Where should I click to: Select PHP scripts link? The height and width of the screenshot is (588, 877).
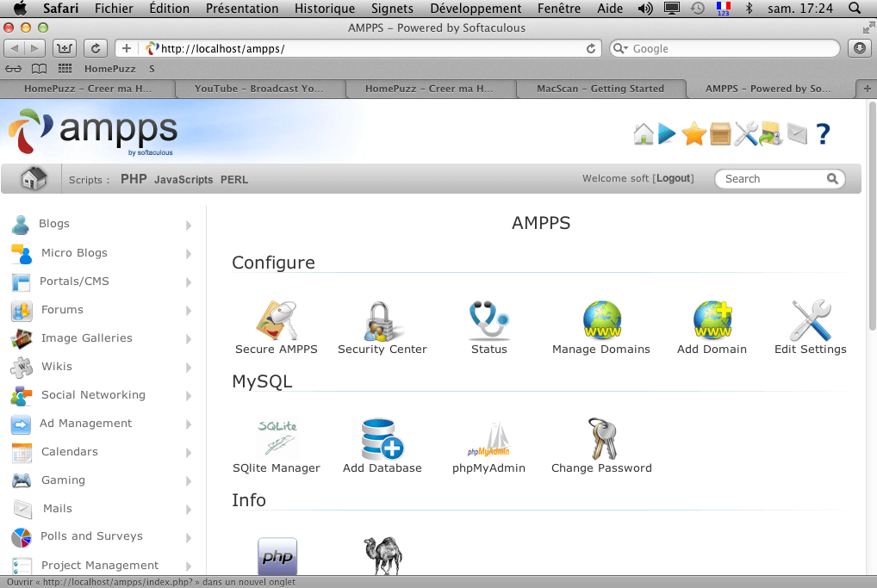(134, 179)
